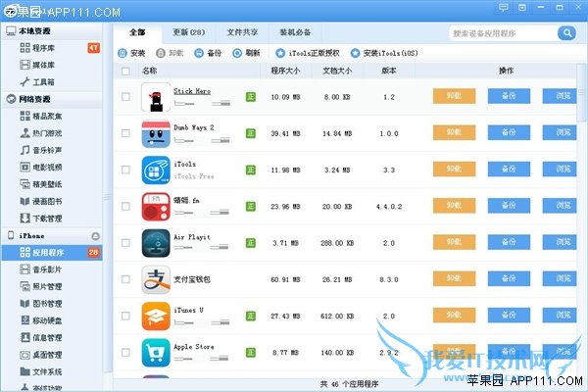The width and height of the screenshot is (588, 392).
Task: Open 程序库 in the sidebar
Action: click(x=51, y=48)
